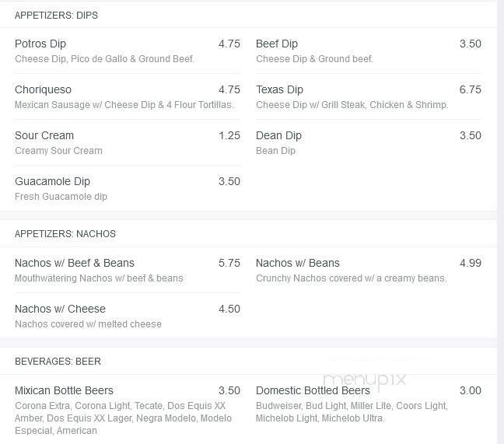Screen dimensions: 504x444
Task: Click the 1.25 price beside Sour Cream
Action: click(229, 135)
